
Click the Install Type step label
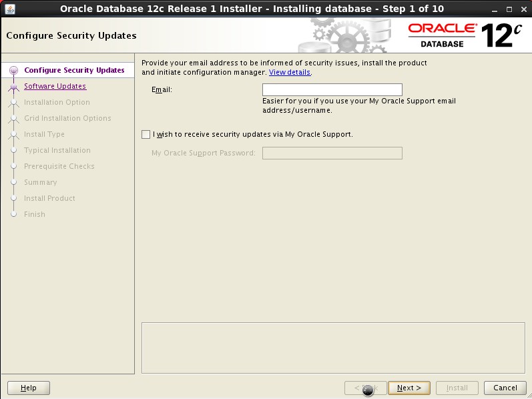coord(44,134)
